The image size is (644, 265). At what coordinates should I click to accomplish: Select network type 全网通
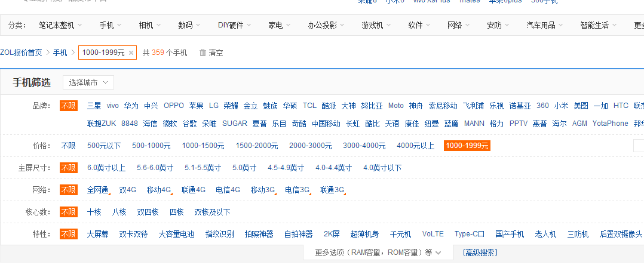pyautogui.click(x=98, y=190)
